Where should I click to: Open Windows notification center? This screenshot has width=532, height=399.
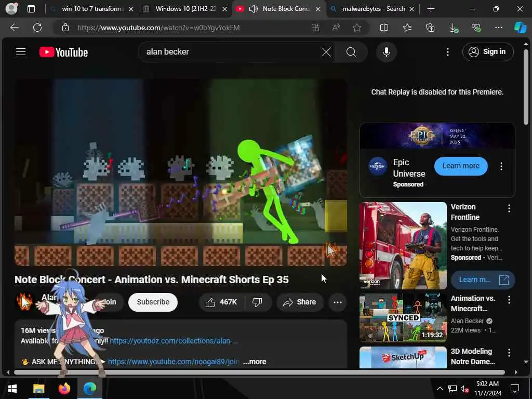pyautogui.click(x=515, y=389)
